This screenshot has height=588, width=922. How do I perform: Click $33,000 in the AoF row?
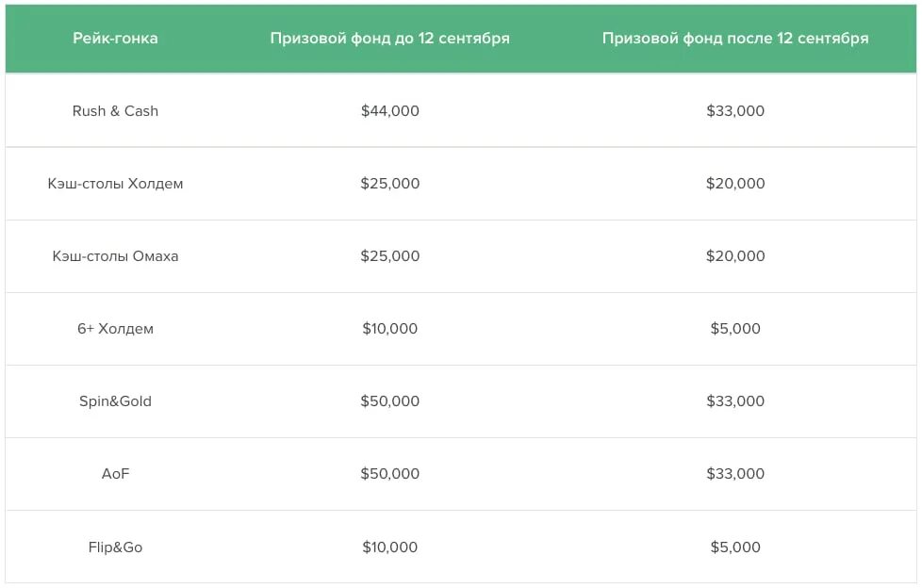pos(735,473)
